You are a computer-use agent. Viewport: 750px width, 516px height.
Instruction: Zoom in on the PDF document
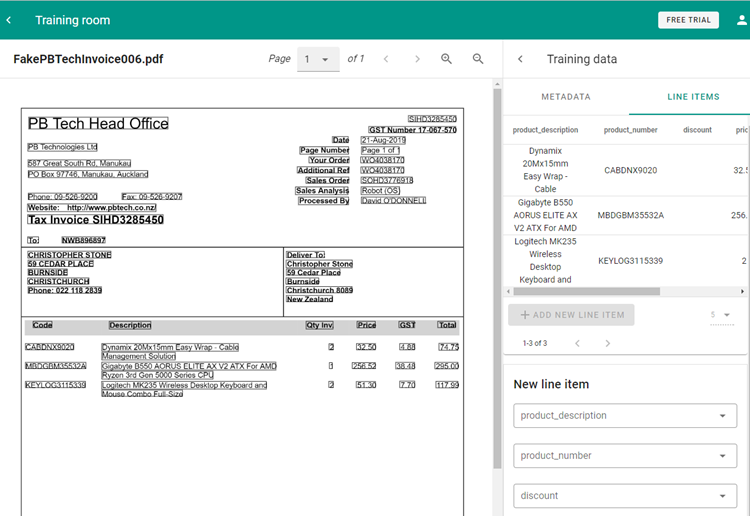tap(447, 59)
